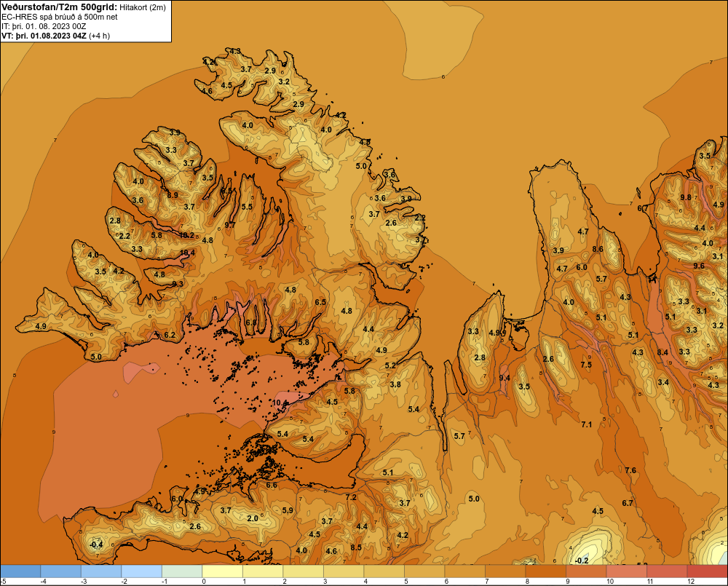Click the temperature value '5.5'

tap(247, 207)
